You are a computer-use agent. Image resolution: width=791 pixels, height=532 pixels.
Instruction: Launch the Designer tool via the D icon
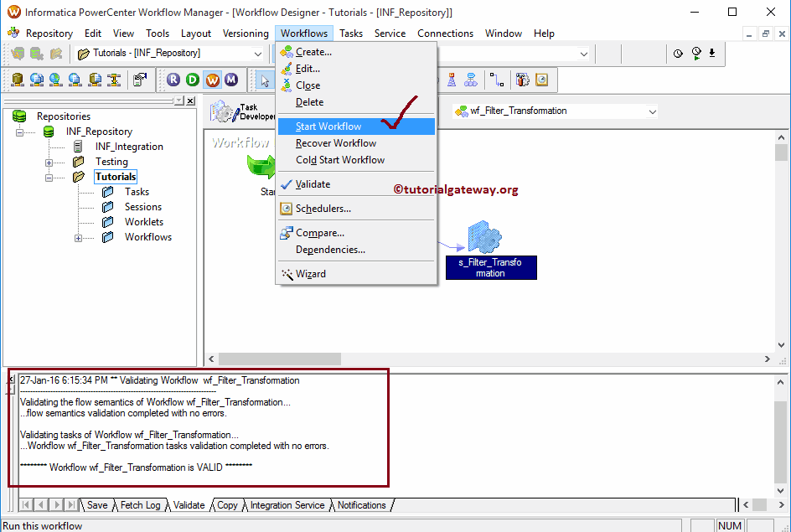coord(191,80)
